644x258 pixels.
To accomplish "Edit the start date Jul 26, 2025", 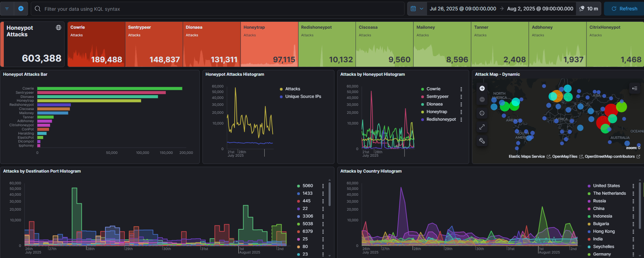I will pos(463,9).
